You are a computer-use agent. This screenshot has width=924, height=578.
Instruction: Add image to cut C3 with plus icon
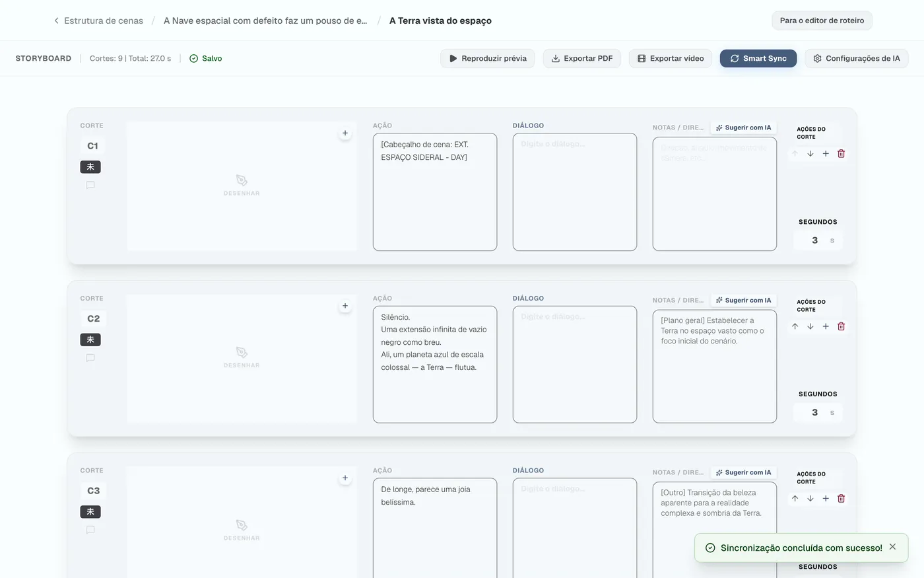(345, 478)
